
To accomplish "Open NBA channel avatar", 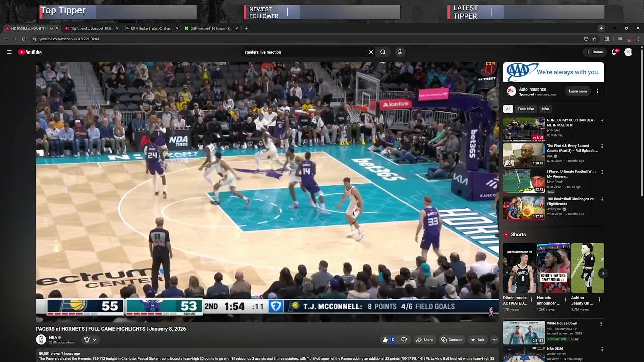I will click(x=41, y=340).
